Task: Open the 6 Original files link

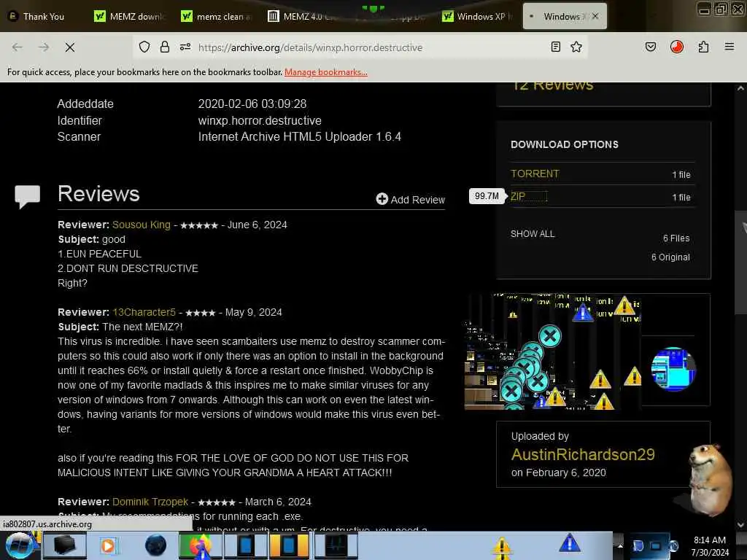Action: (x=670, y=257)
